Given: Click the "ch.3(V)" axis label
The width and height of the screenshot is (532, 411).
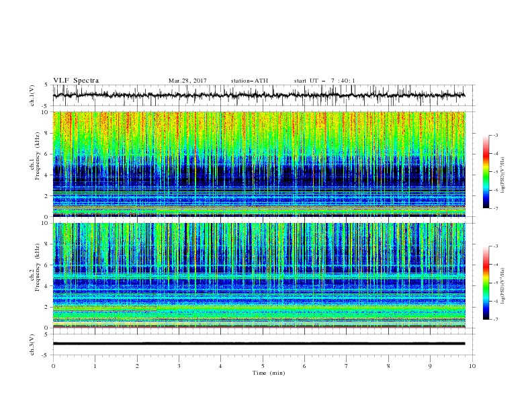Looking at the screenshot, I should point(32,345).
